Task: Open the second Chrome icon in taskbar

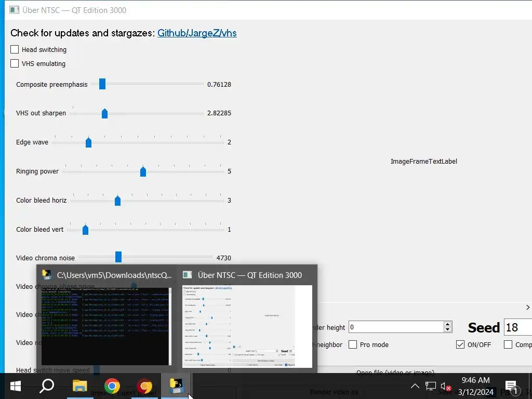Action: (x=144, y=386)
